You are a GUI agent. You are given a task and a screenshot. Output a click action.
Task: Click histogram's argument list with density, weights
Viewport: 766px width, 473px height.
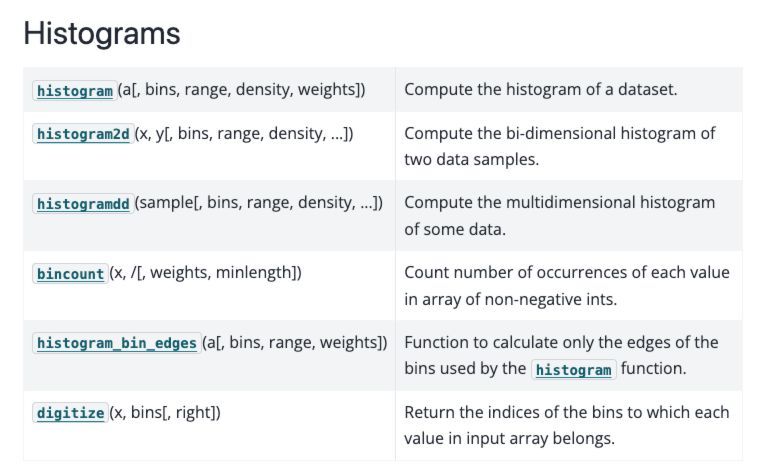pyautogui.click(x=241, y=90)
